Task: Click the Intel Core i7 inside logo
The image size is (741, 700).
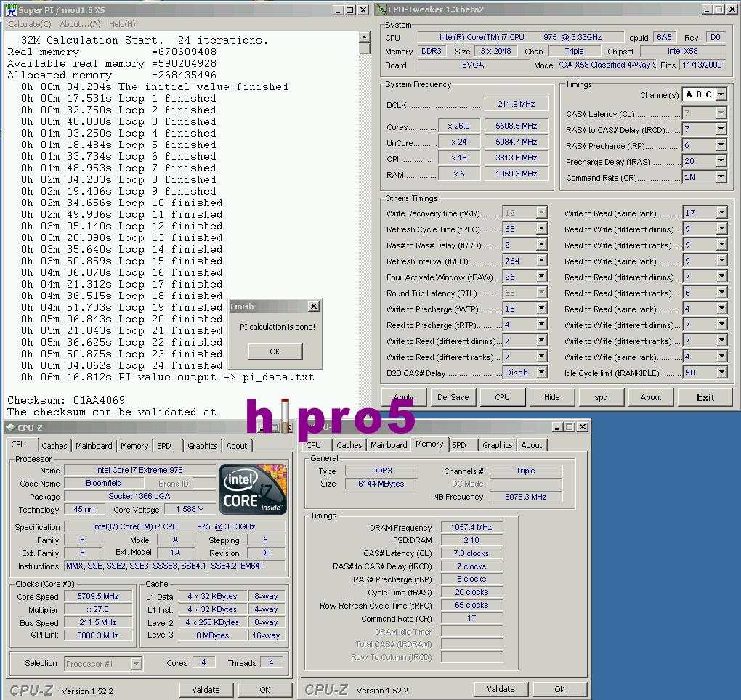Action: tap(254, 489)
